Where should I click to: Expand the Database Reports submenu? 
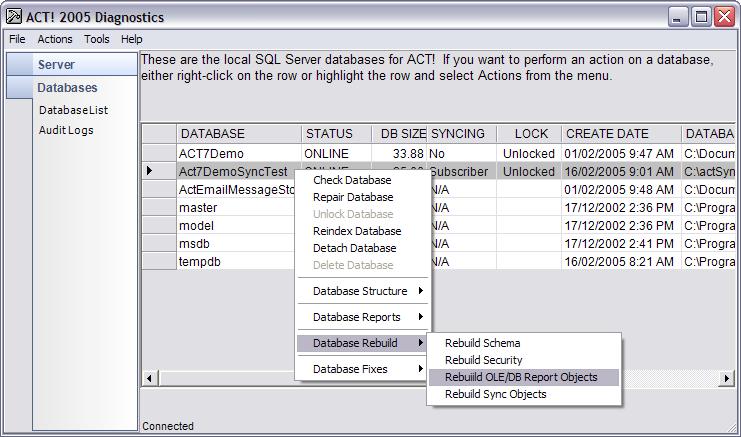(x=363, y=317)
